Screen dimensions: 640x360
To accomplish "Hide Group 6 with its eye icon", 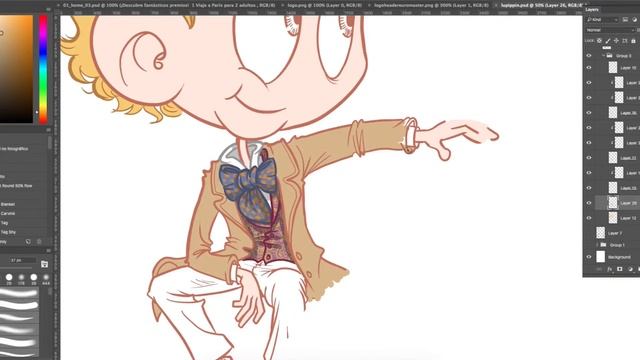I will (x=589, y=56).
